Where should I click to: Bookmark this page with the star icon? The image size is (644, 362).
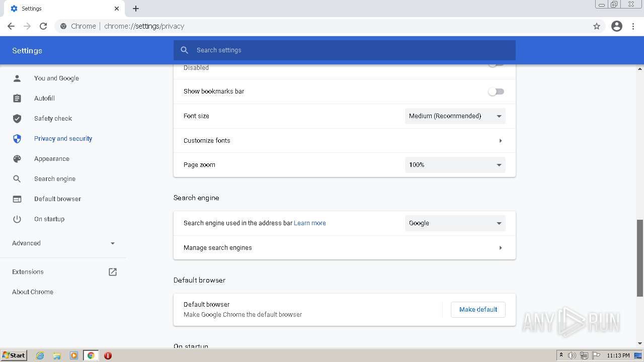point(597,26)
